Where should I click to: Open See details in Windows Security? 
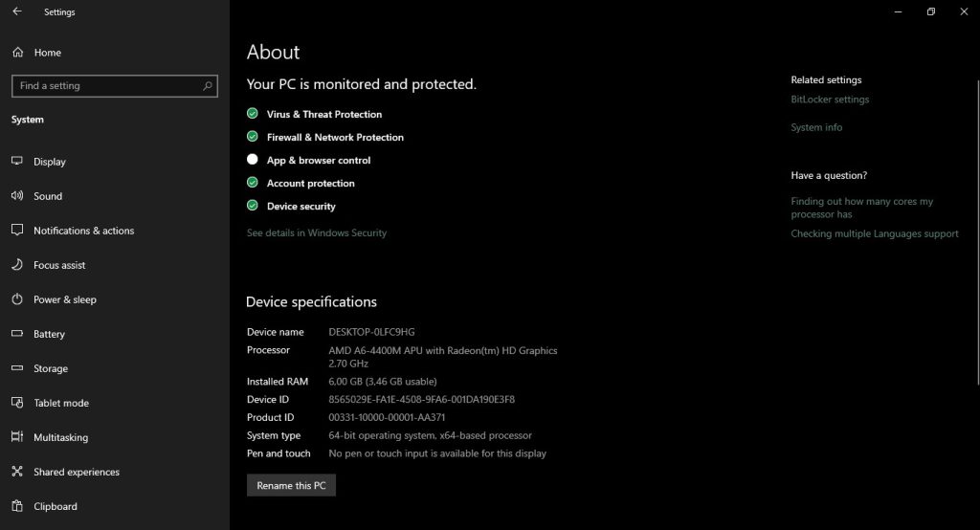tap(317, 232)
